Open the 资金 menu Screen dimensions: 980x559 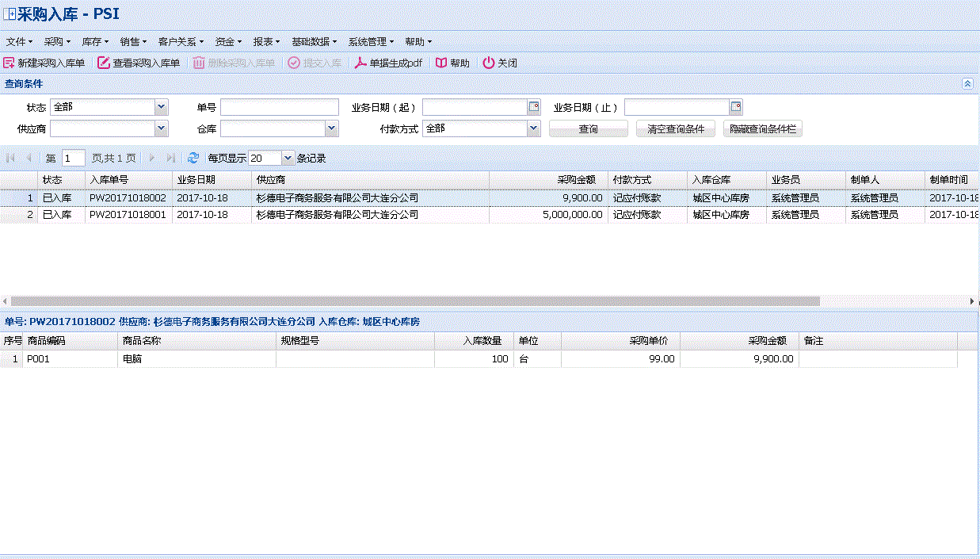click(x=228, y=41)
